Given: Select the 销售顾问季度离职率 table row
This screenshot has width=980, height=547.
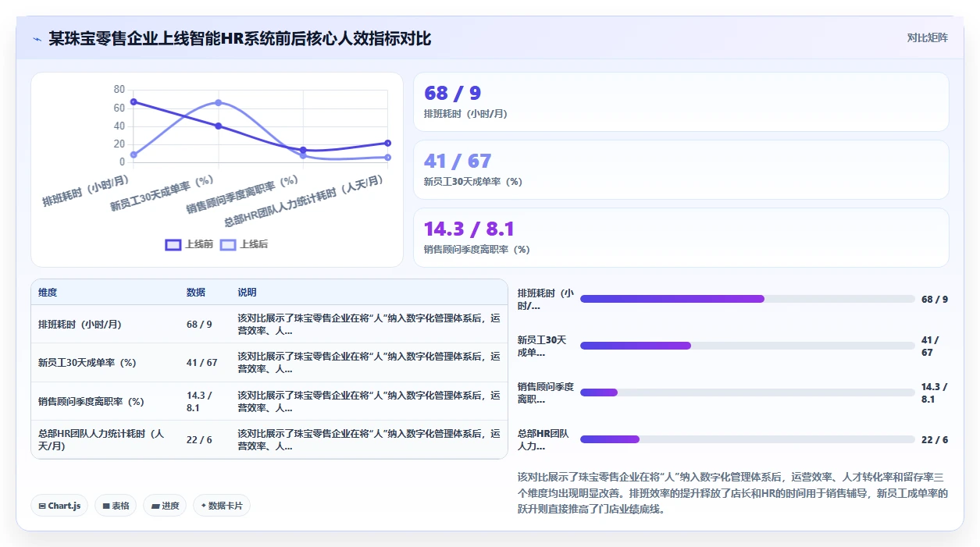Looking at the screenshot, I should click(x=269, y=401).
